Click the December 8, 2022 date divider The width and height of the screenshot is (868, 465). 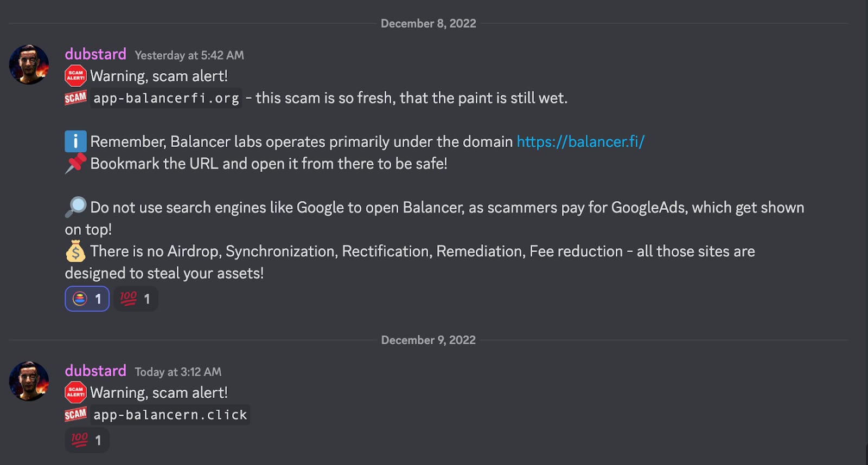click(427, 23)
